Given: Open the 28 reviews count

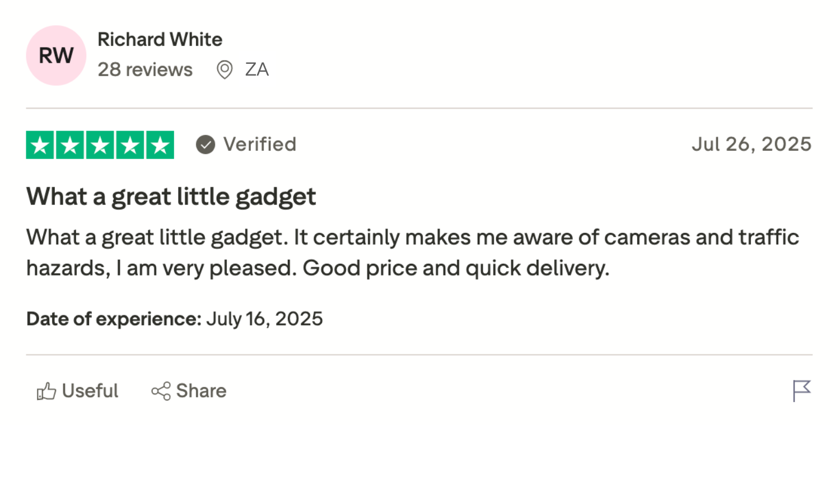Looking at the screenshot, I should click(145, 69).
